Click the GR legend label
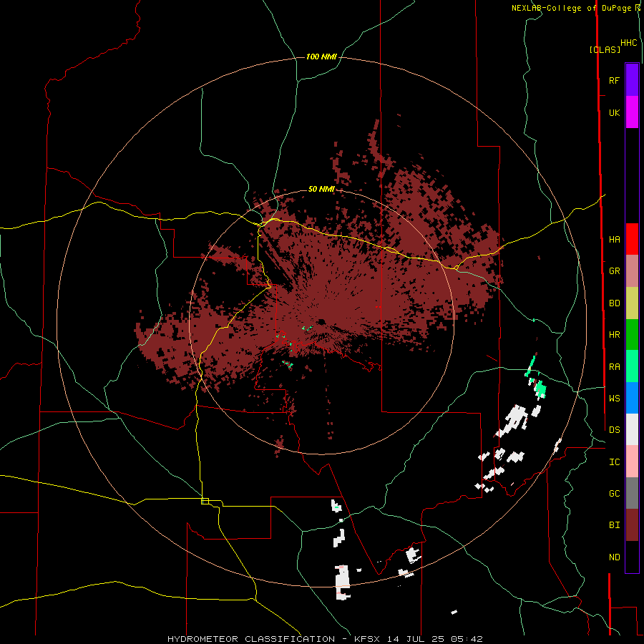Image resolution: width=644 pixels, height=644 pixels. click(x=614, y=271)
